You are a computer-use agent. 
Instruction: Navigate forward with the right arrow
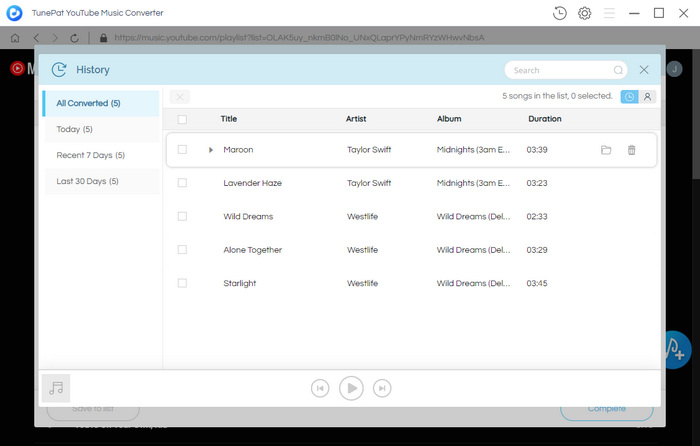tap(55, 38)
